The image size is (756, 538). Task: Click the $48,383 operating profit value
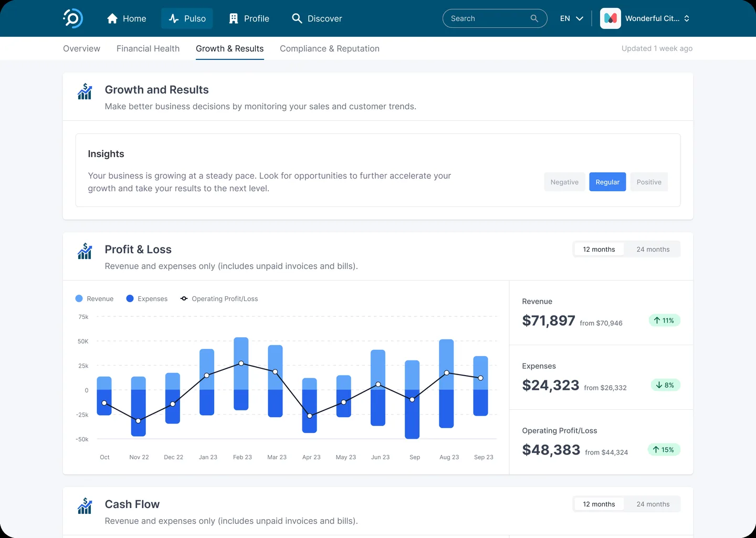coord(551,450)
